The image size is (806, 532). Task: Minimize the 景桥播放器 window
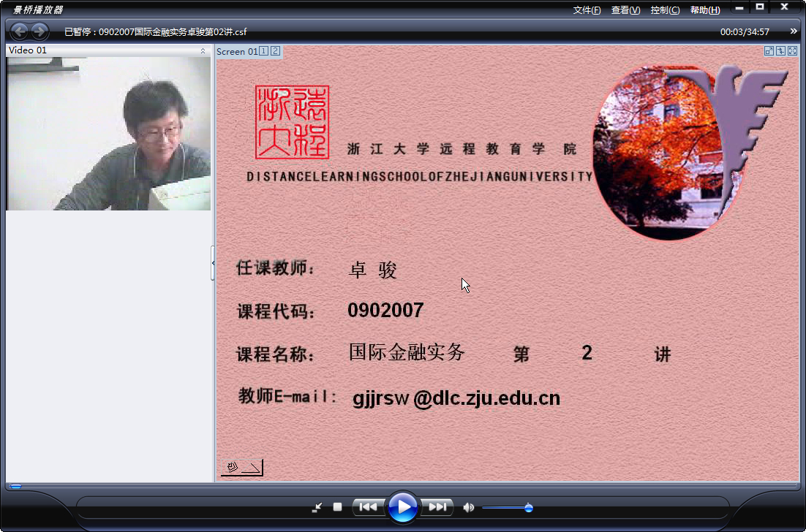coord(739,8)
